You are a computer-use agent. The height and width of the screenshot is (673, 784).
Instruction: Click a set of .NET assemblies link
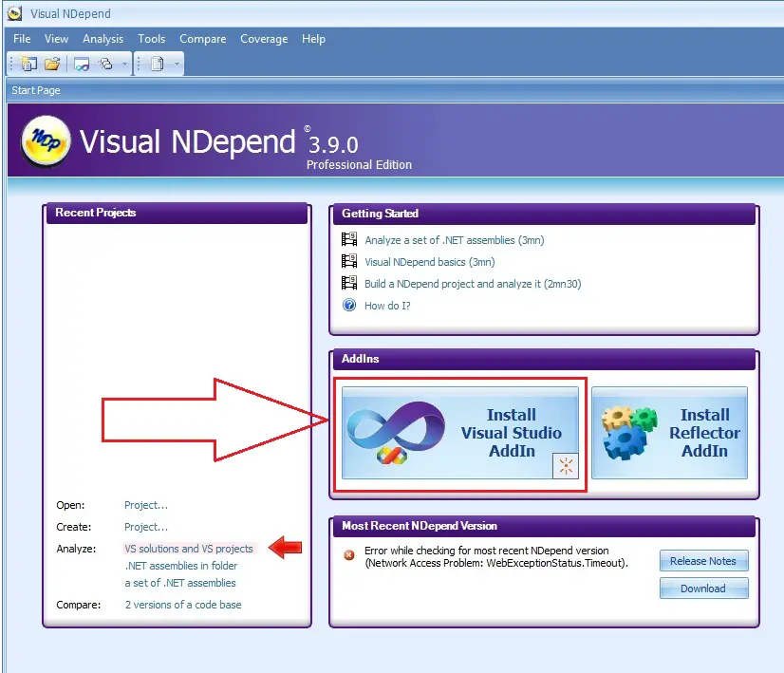[180, 583]
